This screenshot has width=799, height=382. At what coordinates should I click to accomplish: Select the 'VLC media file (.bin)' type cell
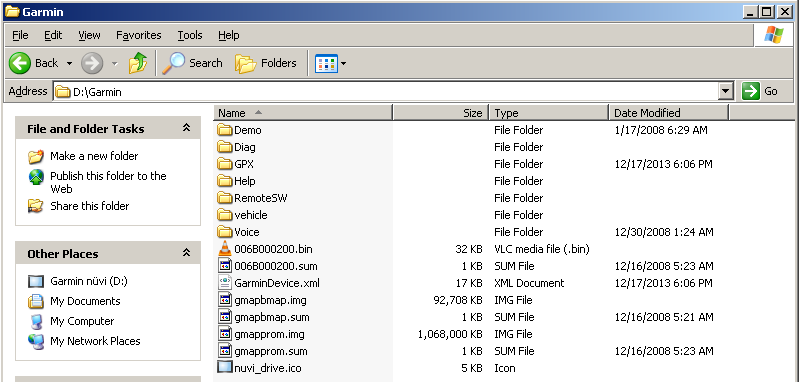tap(542, 249)
